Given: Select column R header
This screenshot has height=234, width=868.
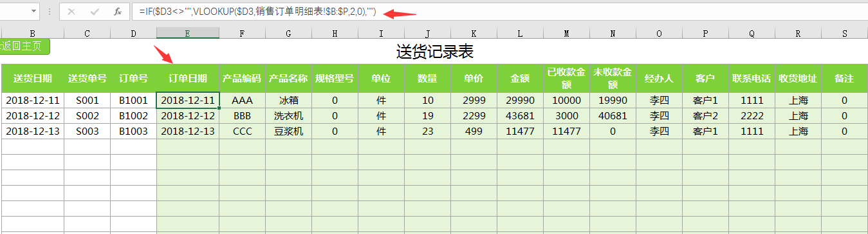Looking at the screenshot, I should (x=798, y=33).
